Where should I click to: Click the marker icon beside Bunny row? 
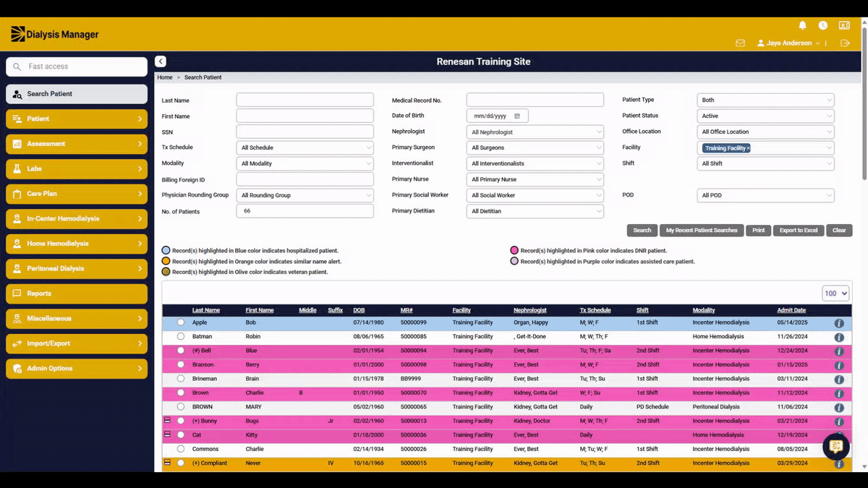point(168,420)
